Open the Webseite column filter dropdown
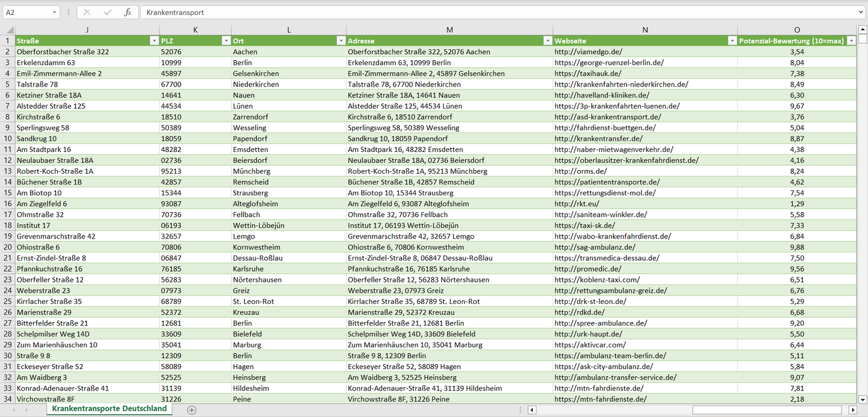 [732, 41]
